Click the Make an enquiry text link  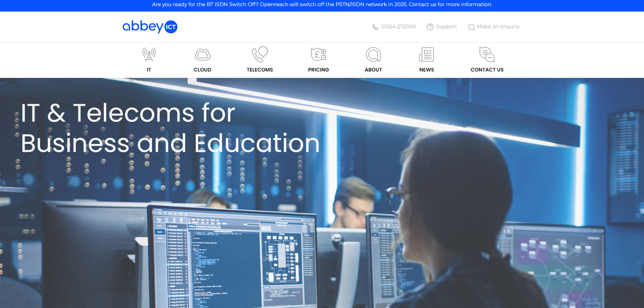click(498, 27)
